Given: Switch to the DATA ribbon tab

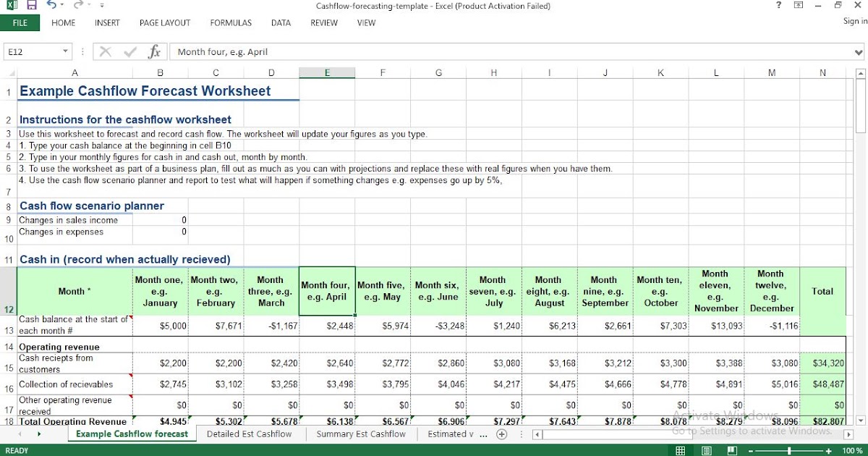Looking at the screenshot, I should pos(281,23).
